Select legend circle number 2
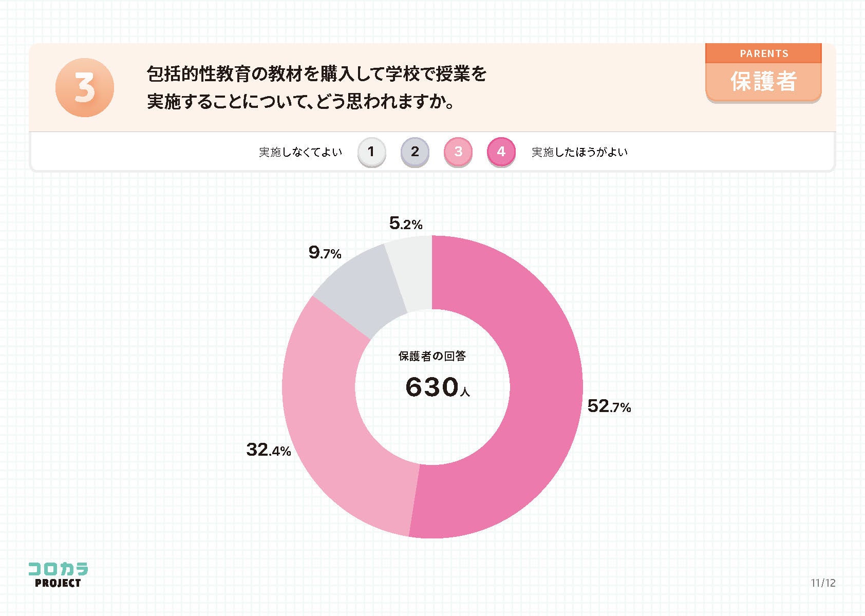865x616 pixels. tap(415, 152)
